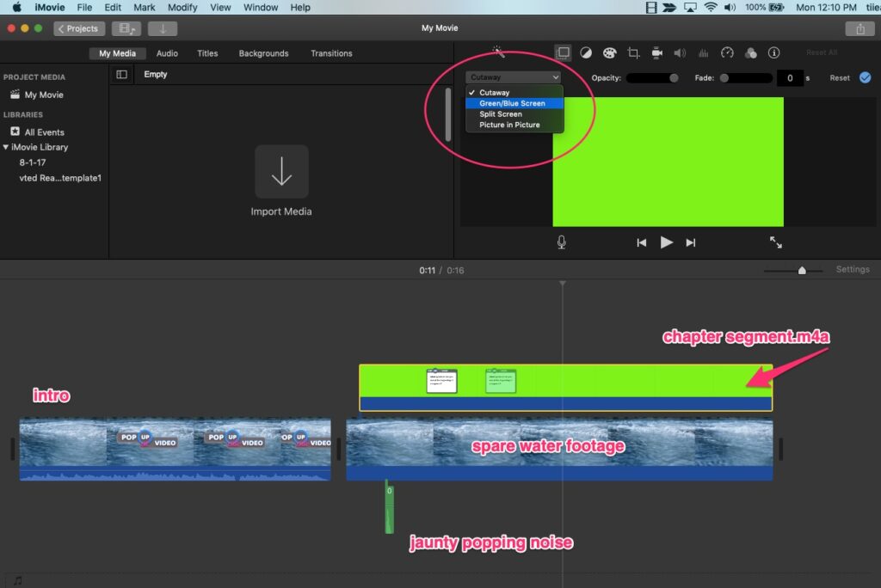Select All Events in libraries

pyautogui.click(x=44, y=132)
